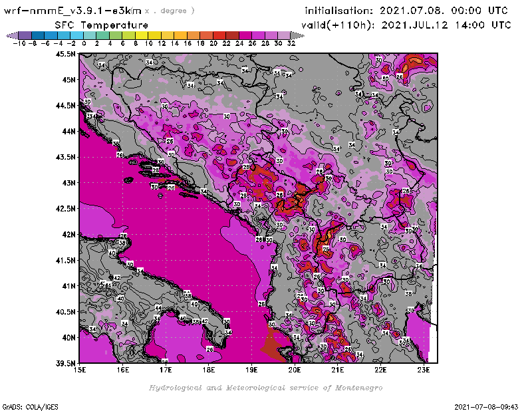Click the Hydrological and Meteorological service caption

(x=265, y=388)
